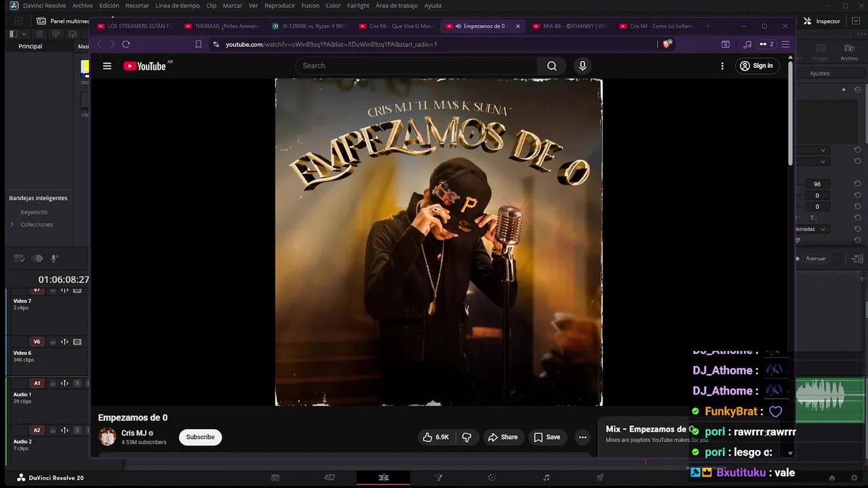Open new browser tab with plus
Image resolution: width=868 pixels, height=488 pixels.
pyautogui.click(x=708, y=26)
